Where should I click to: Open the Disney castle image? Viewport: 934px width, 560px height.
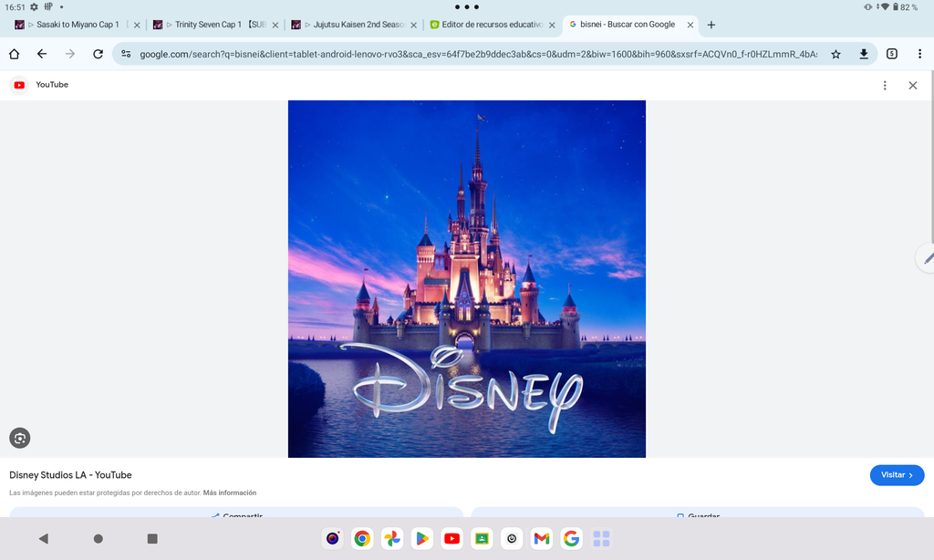click(x=467, y=279)
